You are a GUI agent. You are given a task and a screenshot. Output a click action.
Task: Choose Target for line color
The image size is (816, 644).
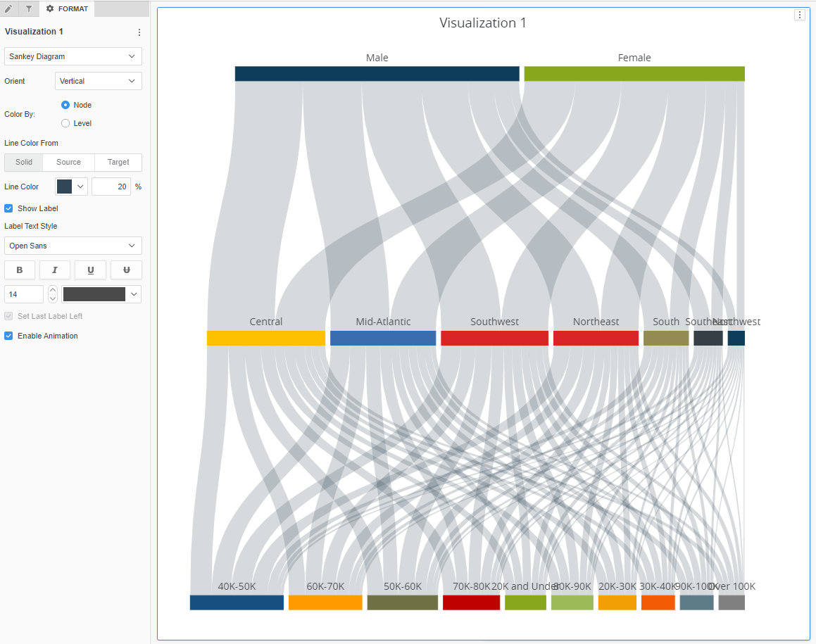[118, 162]
